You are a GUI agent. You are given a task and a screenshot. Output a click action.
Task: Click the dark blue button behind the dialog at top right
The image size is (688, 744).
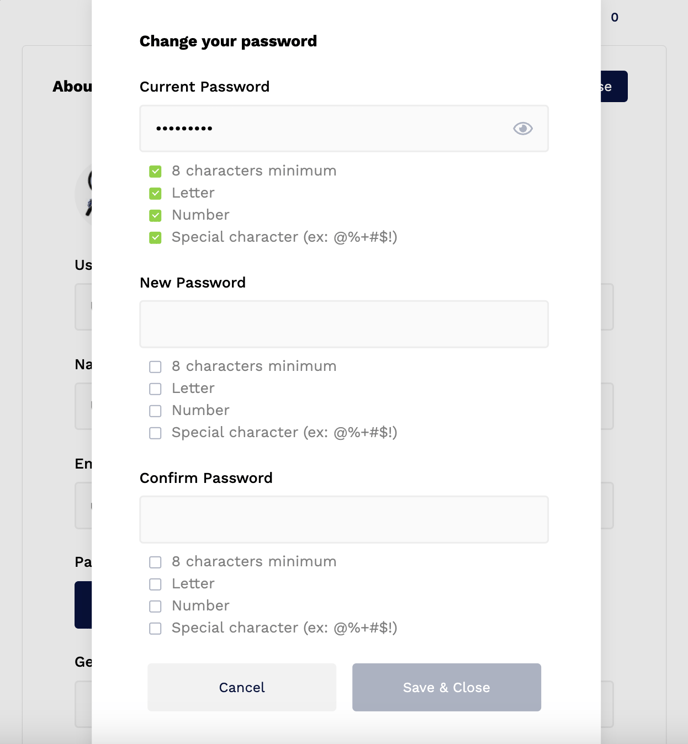(x=614, y=86)
